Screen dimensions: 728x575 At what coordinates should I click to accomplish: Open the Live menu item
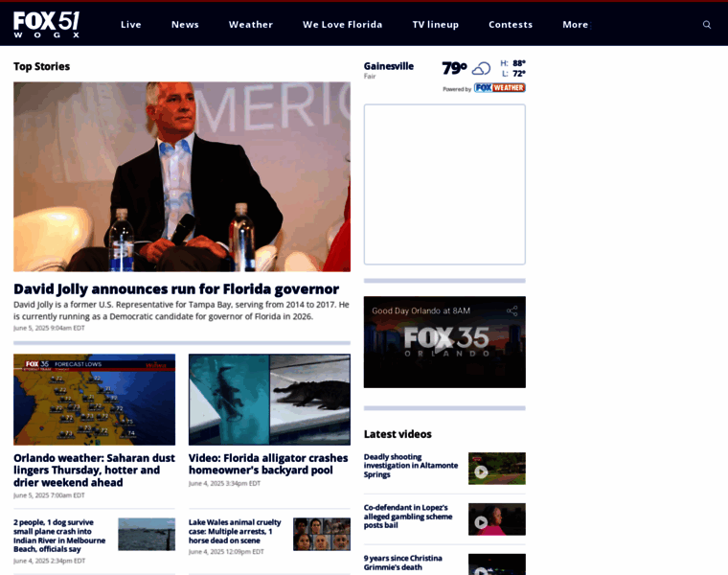click(x=131, y=25)
